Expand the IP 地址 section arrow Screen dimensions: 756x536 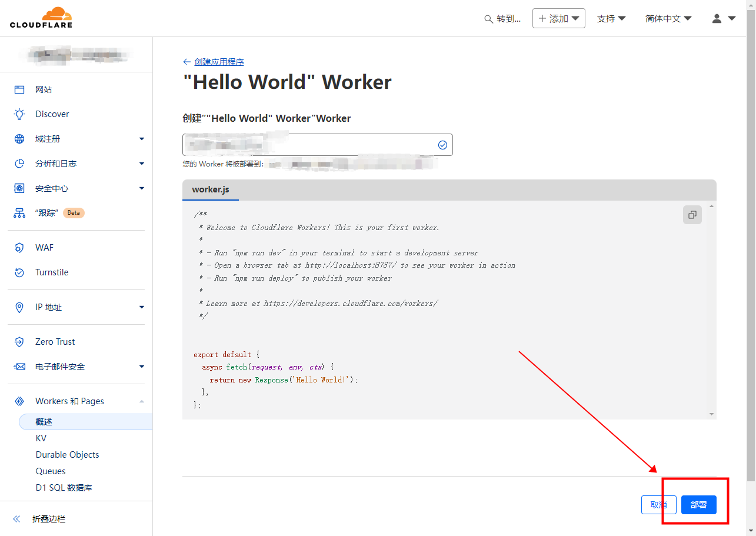142,307
